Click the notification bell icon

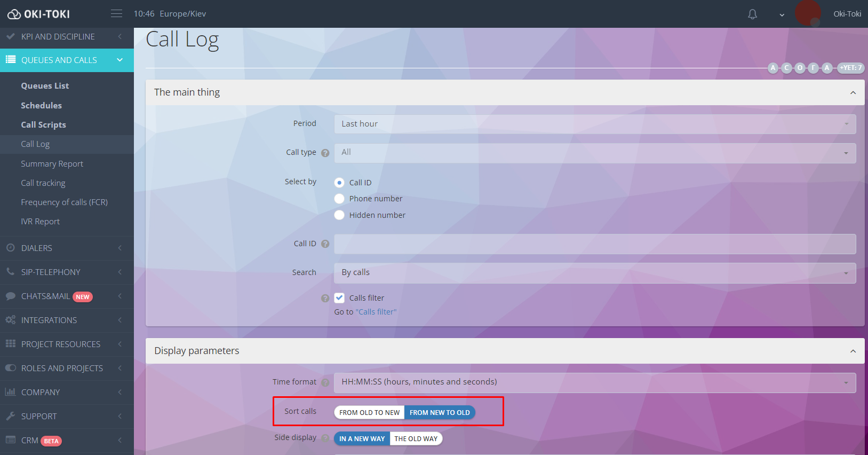(752, 14)
